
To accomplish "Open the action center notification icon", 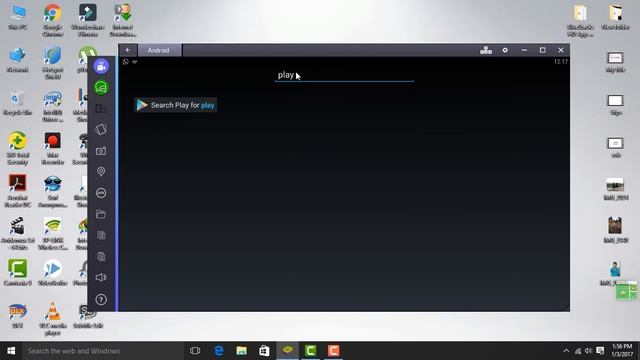I will click(x=600, y=351).
